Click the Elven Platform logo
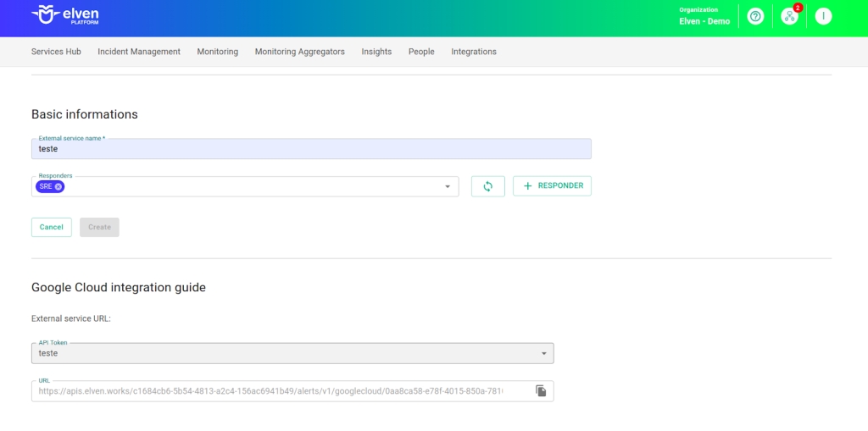 [x=64, y=15]
